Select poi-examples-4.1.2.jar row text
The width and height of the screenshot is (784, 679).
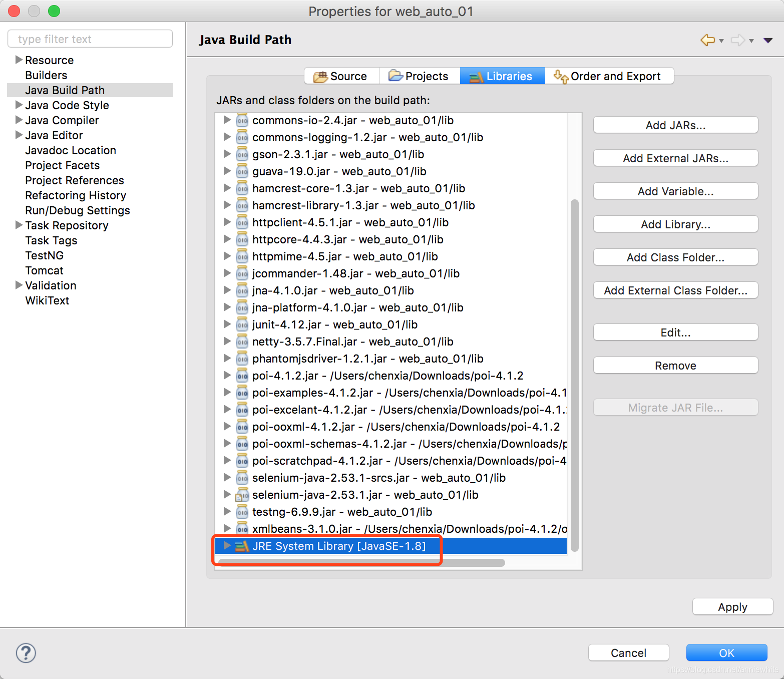(x=409, y=393)
